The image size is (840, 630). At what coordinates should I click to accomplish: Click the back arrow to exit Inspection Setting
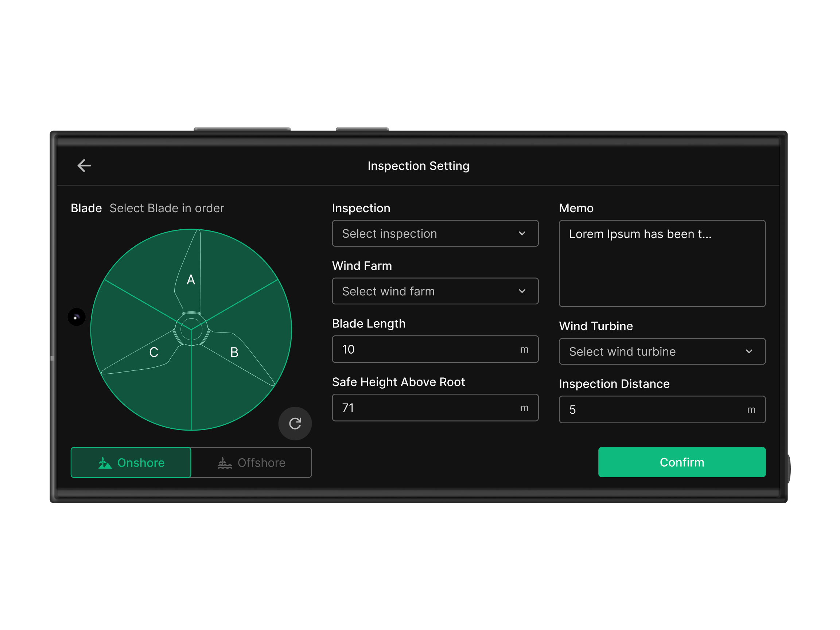pos(84,165)
